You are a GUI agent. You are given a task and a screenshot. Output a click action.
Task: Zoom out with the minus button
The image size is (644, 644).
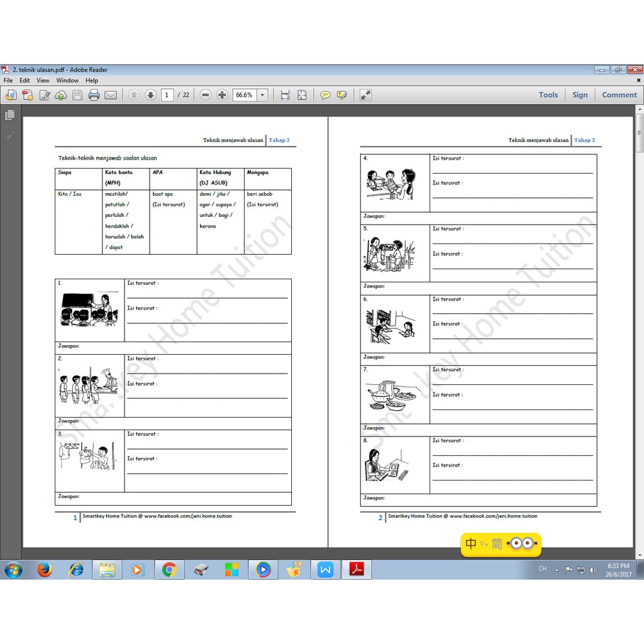pyautogui.click(x=206, y=95)
